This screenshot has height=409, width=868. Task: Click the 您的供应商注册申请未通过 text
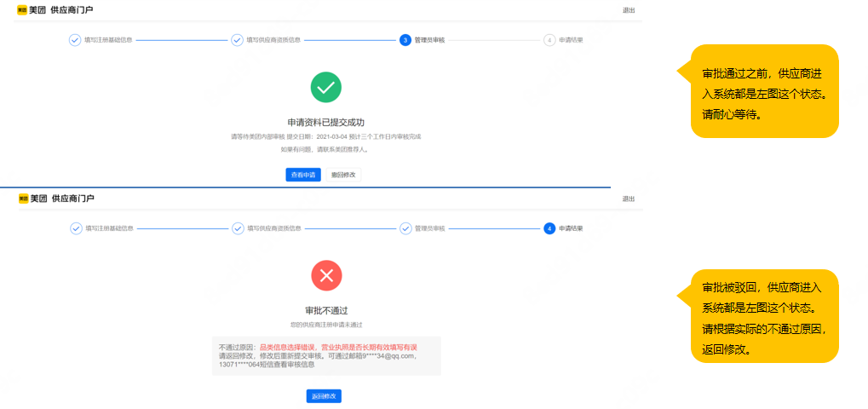[326, 325]
